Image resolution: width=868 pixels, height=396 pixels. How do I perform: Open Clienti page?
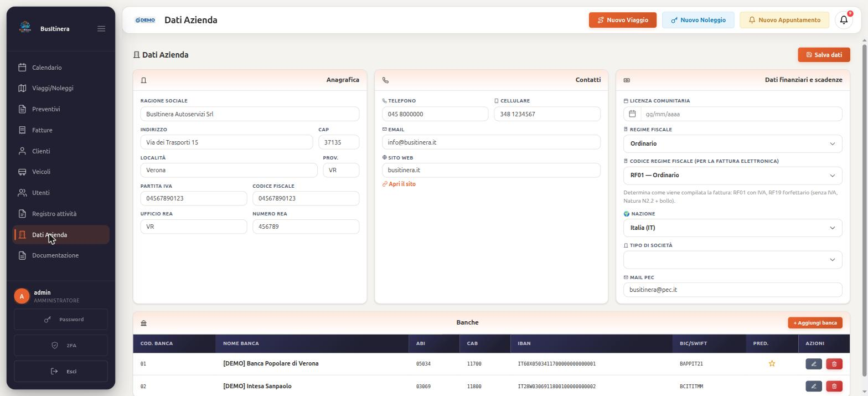[61, 151]
